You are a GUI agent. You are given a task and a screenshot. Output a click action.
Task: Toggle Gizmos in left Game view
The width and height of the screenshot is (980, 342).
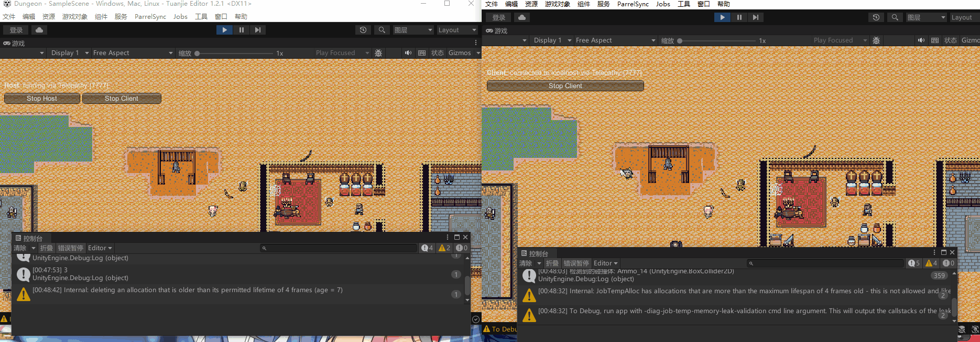[x=460, y=53]
